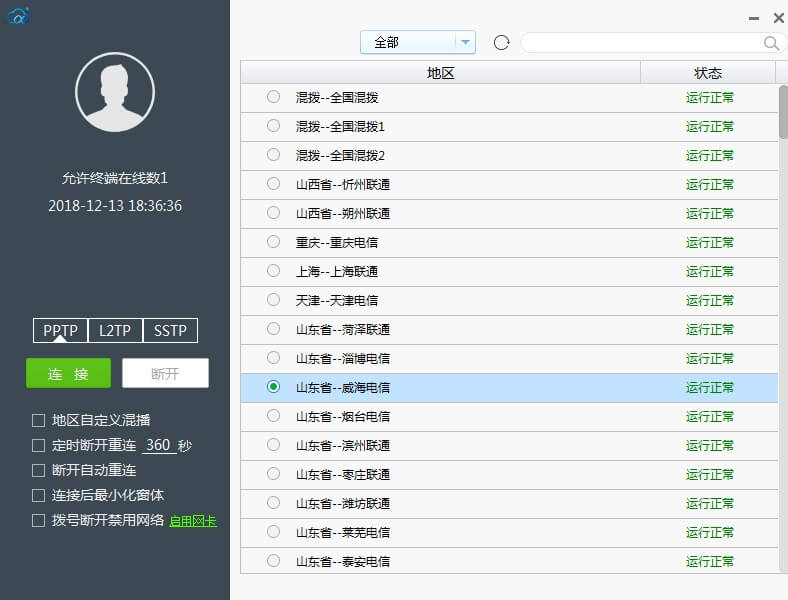The image size is (788, 600).
Task: Enable the 地区自定义混播 checkbox
Action: [39, 420]
